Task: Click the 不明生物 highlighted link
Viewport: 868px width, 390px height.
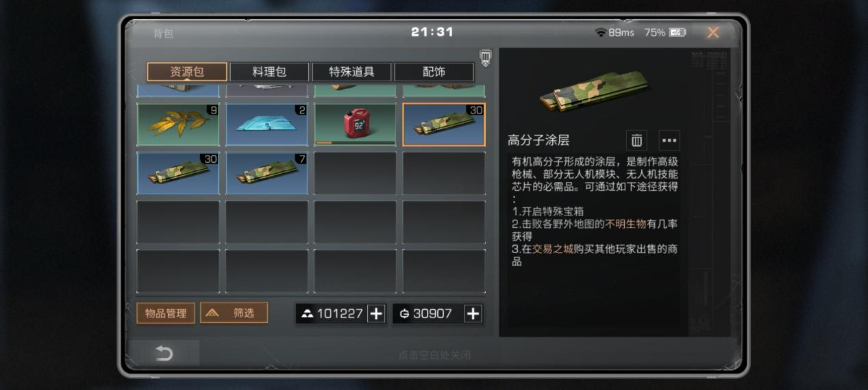Action: (625, 224)
